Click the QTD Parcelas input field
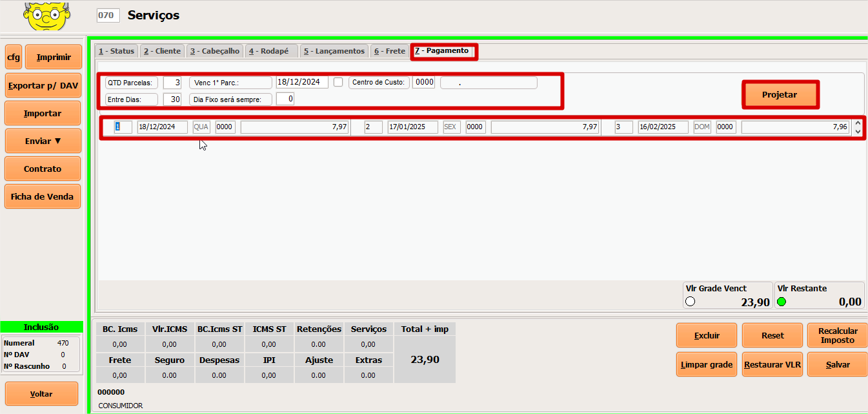The height and width of the screenshot is (414, 868). click(172, 83)
